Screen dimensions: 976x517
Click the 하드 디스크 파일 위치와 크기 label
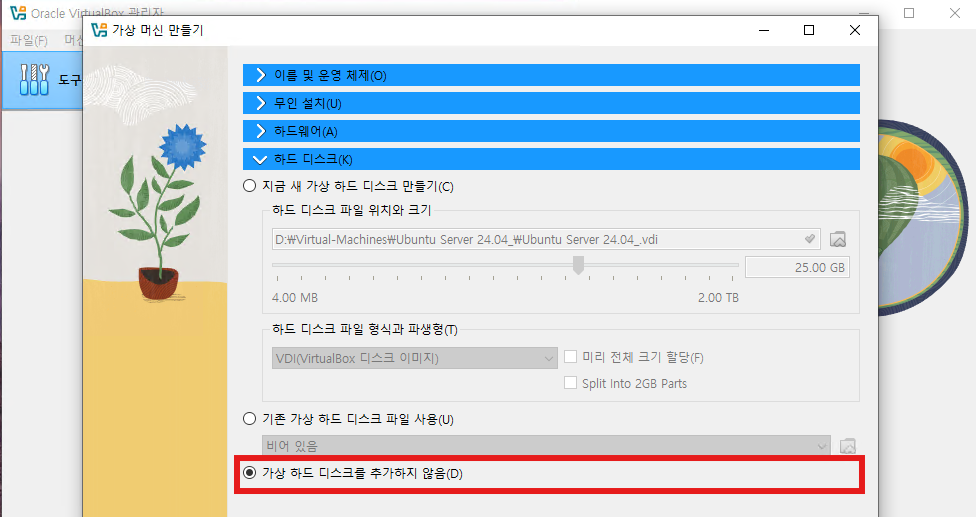[x=352, y=210]
